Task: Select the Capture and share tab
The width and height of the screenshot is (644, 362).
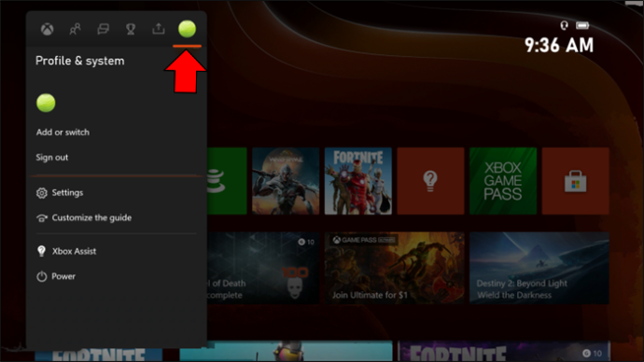Action: tap(159, 29)
